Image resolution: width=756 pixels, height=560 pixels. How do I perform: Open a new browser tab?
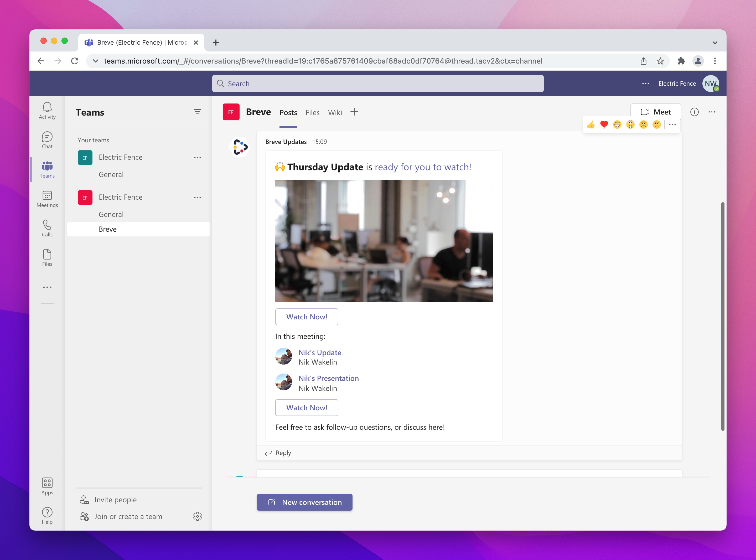tap(216, 42)
